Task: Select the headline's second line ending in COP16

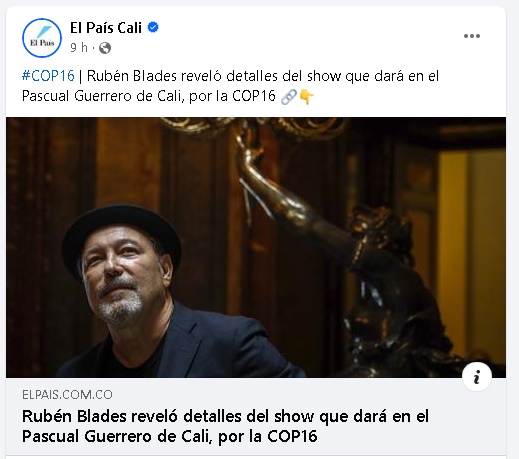Action: 169,436
